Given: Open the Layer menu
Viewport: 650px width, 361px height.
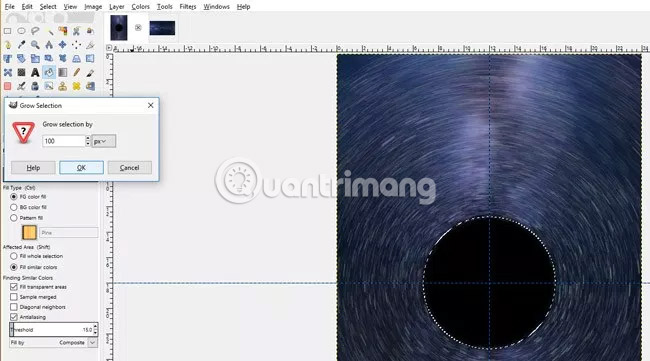Looking at the screenshot, I should [116, 7].
